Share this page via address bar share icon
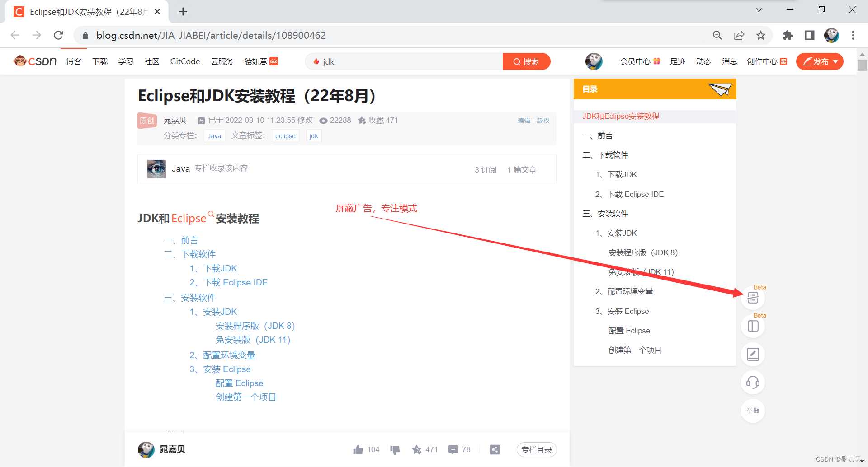The image size is (868, 467). (x=739, y=35)
